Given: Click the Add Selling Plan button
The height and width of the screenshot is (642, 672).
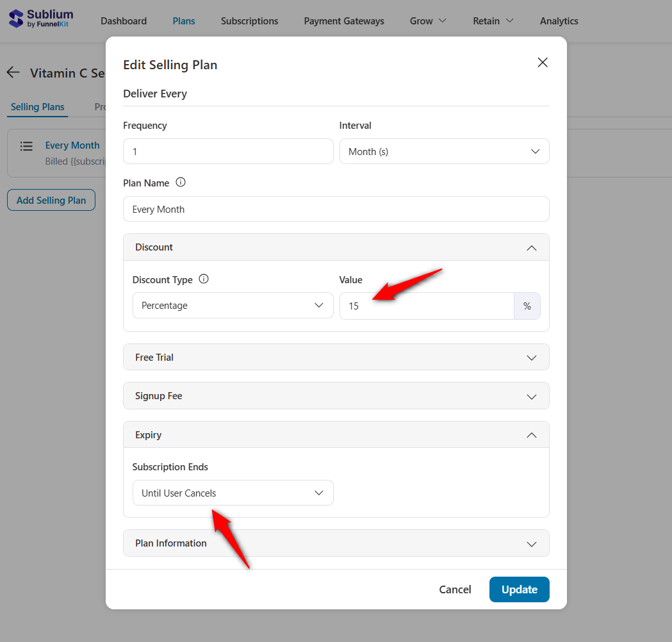Looking at the screenshot, I should coord(51,200).
